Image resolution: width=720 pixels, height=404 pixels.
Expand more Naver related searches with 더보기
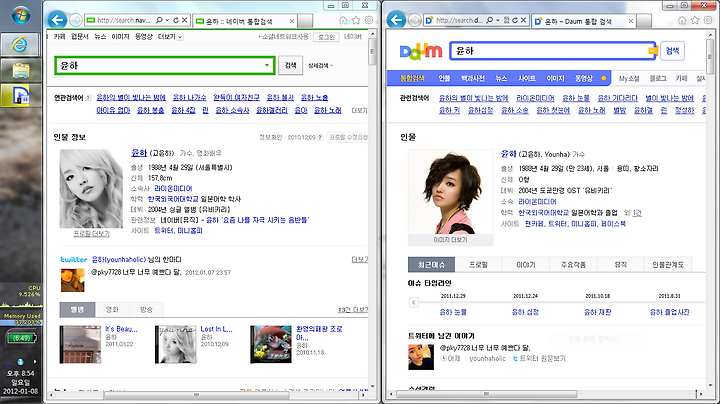[359, 110]
